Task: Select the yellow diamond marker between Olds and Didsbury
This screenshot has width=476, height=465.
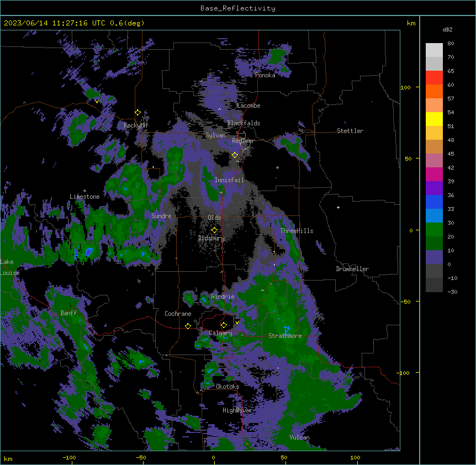Action: pos(214,230)
